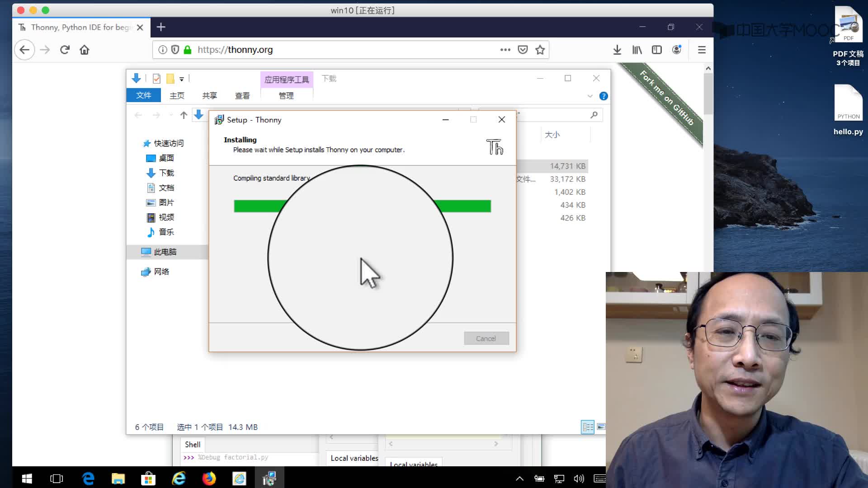
Task: Open site information icon in address bar
Action: 163,50
